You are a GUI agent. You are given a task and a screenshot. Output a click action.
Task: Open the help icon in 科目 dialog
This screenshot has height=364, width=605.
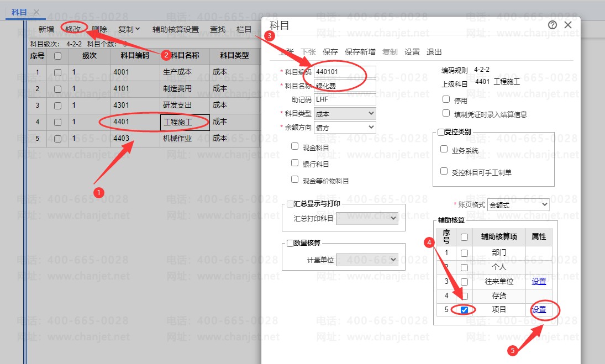tap(552, 25)
